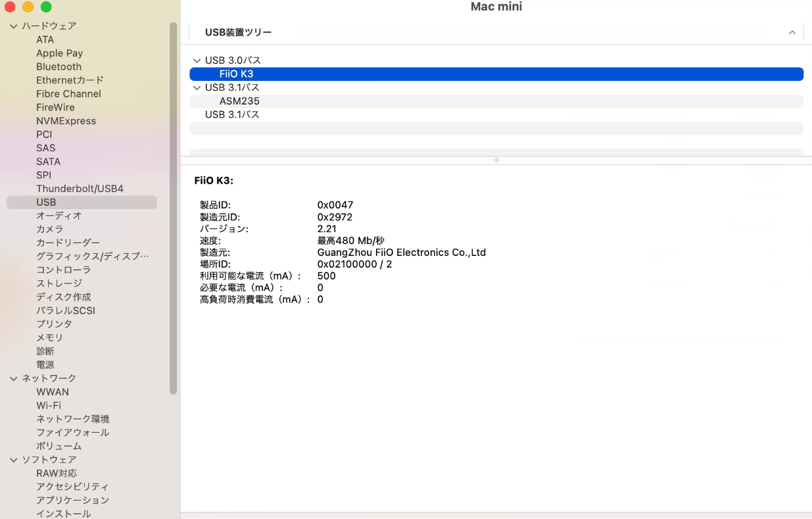Select 電源 in the sidebar
Image resolution: width=812 pixels, height=519 pixels.
(x=45, y=364)
